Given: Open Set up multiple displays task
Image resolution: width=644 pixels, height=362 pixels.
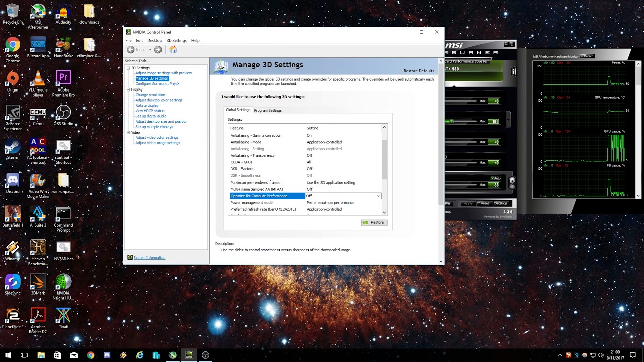Looking at the screenshot, I should click(x=154, y=127).
